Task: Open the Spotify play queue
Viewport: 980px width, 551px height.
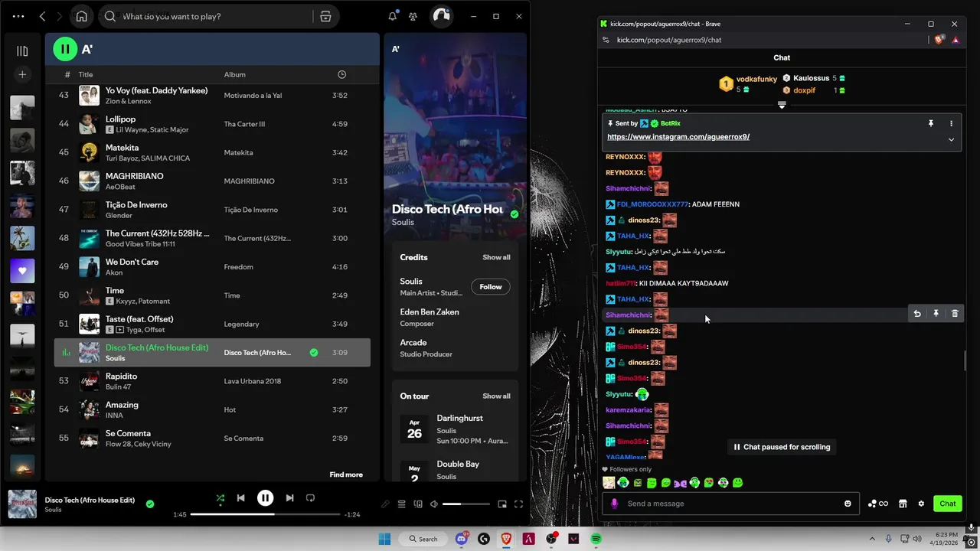Action: coord(401,504)
